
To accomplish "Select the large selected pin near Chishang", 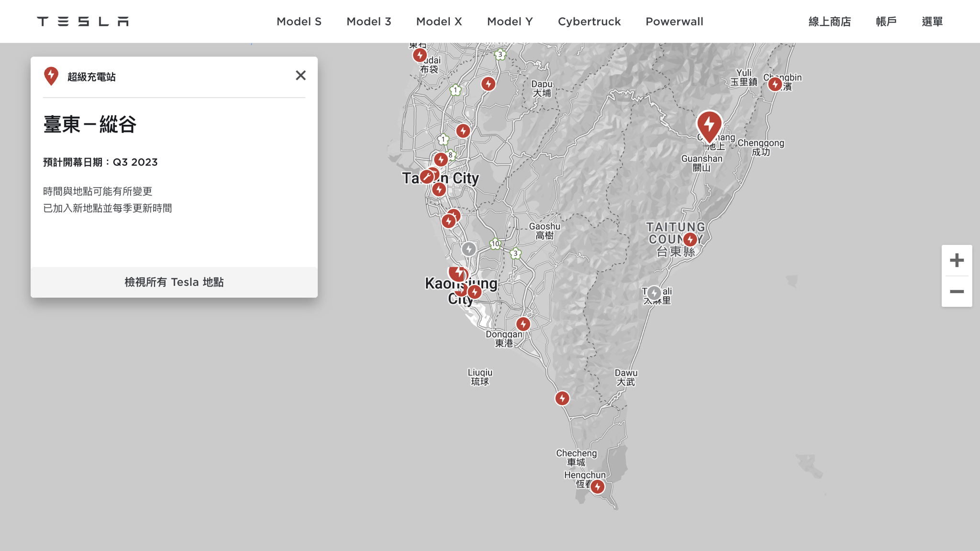I will coord(709,126).
